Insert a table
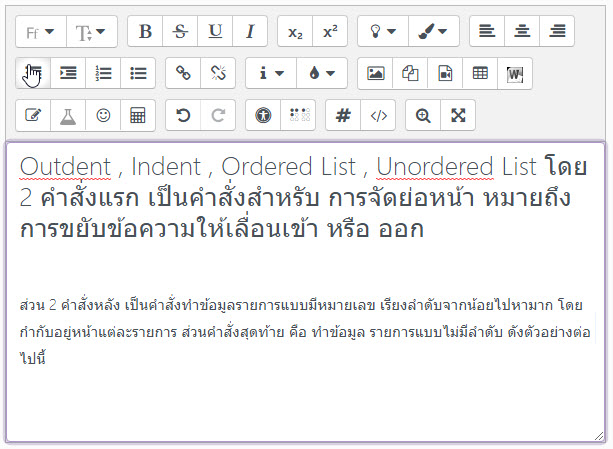Image resolution: width=613 pixels, height=449 pixels. point(480,73)
